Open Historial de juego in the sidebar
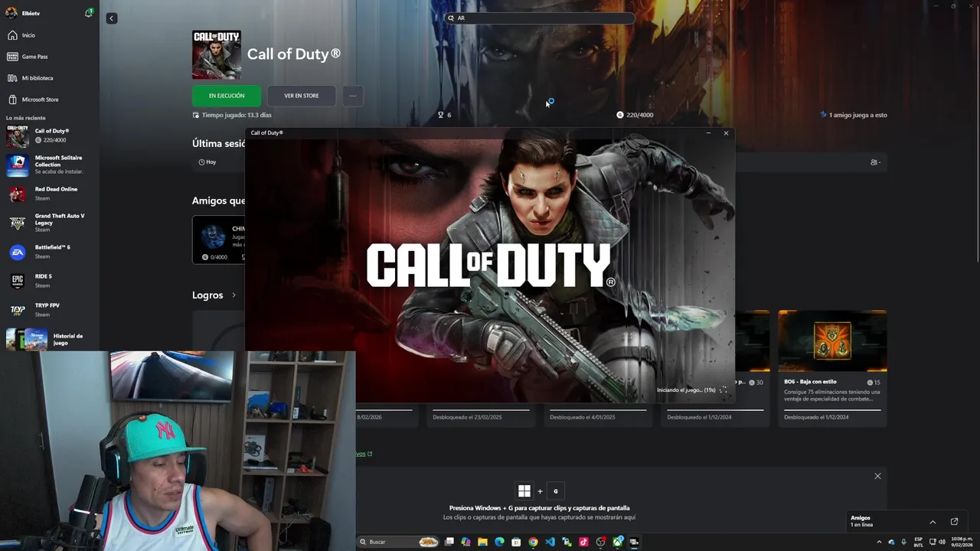The height and width of the screenshot is (551, 980). click(49, 339)
